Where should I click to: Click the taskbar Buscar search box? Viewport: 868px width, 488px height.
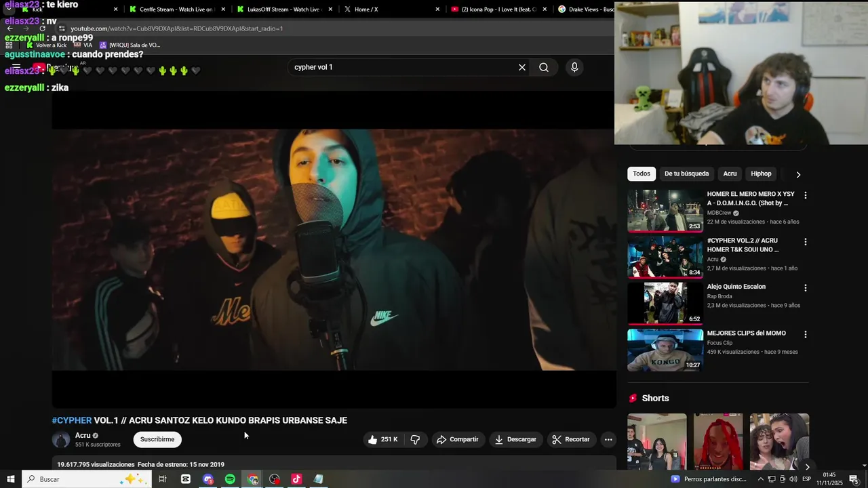[87, 479]
